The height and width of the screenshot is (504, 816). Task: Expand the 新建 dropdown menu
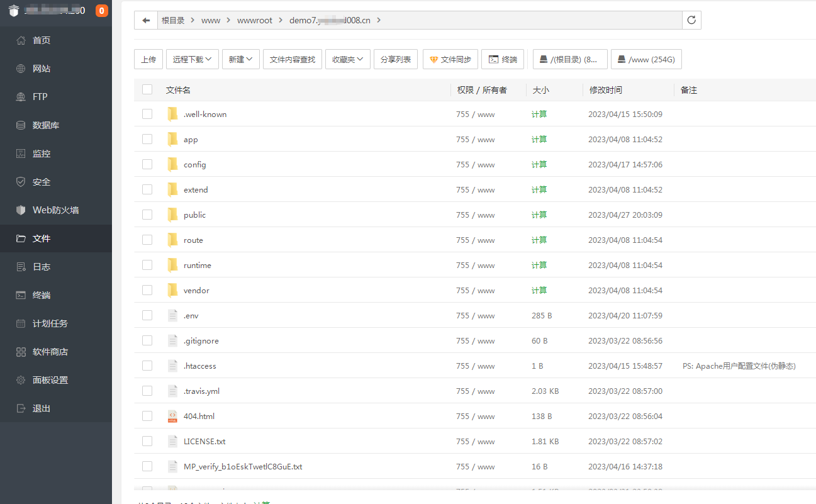[x=240, y=59]
